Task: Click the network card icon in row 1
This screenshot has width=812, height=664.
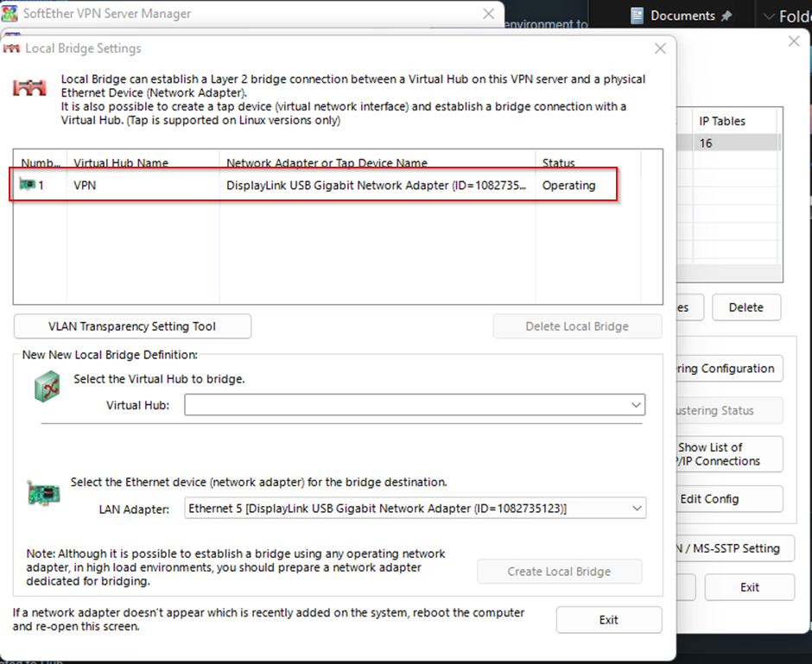Action: pyautogui.click(x=27, y=184)
